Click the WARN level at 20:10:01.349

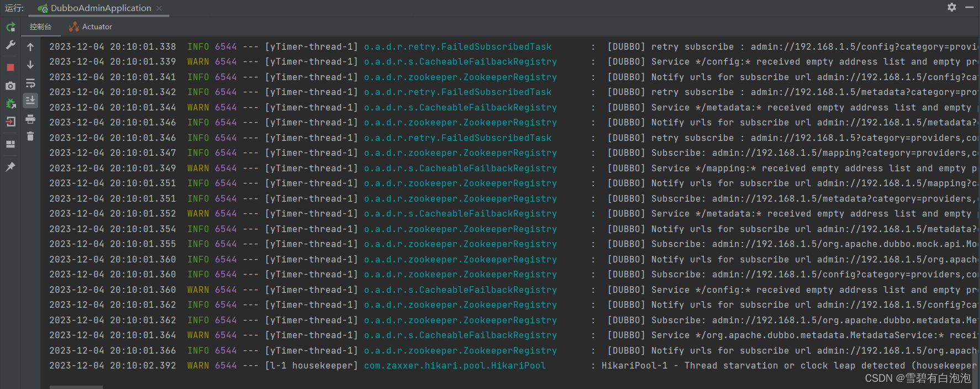click(198, 169)
